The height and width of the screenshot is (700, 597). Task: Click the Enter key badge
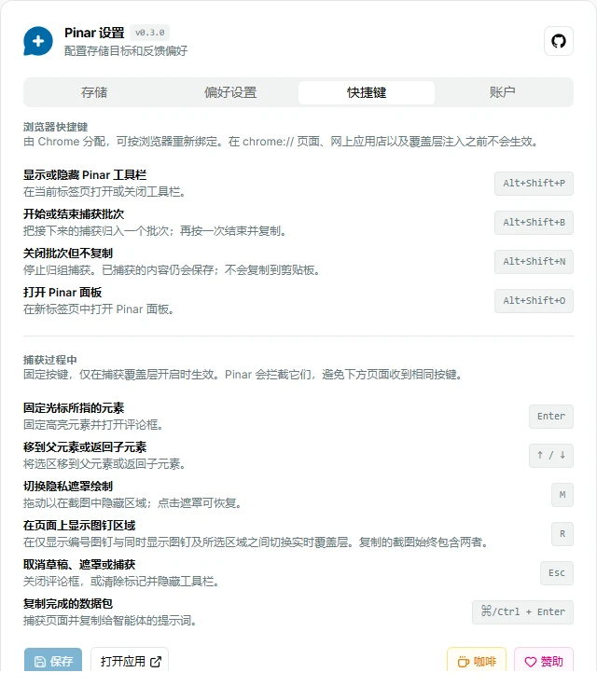[551, 417]
